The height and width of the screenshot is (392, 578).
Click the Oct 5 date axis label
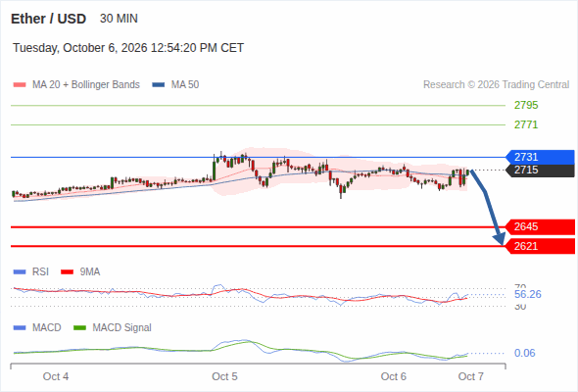(x=224, y=376)
